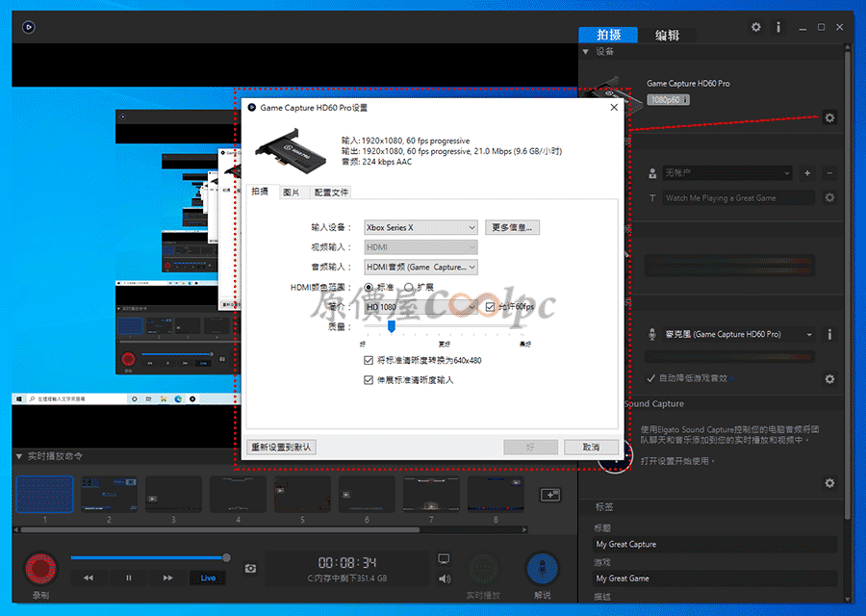Open microphone info icon
The width and height of the screenshot is (866, 616).
pyautogui.click(x=829, y=334)
